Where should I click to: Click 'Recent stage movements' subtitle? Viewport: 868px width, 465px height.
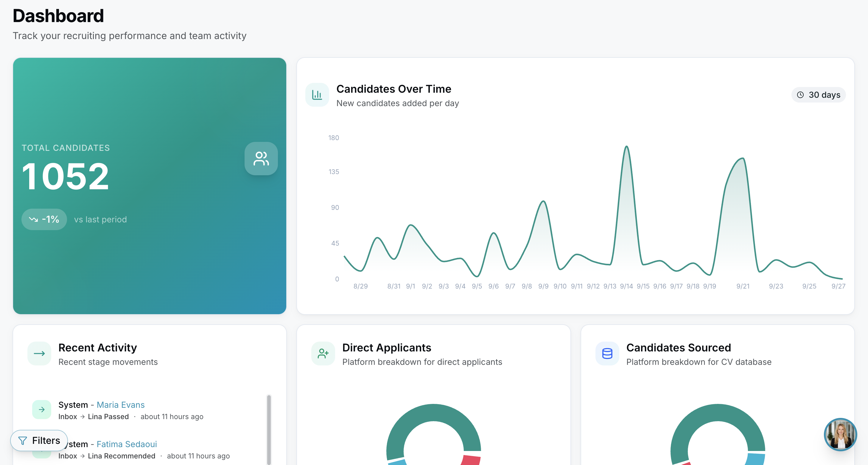(x=108, y=362)
